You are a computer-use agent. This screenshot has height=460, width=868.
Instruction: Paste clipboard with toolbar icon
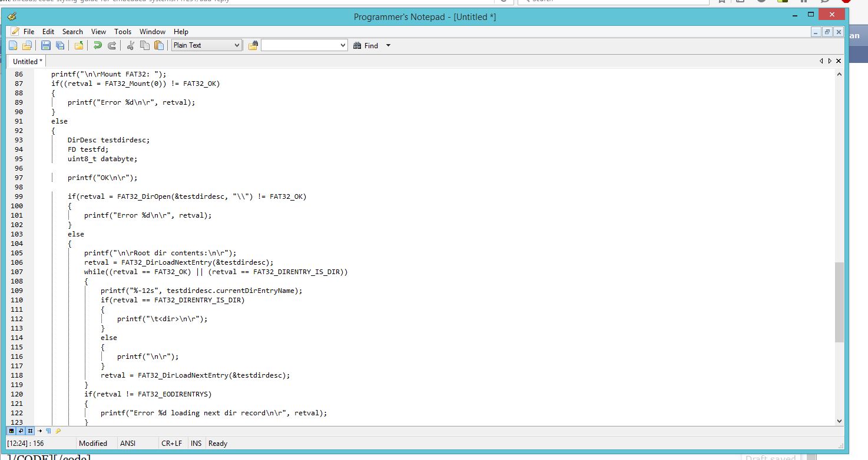pyautogui.click(x=159, y=45)
